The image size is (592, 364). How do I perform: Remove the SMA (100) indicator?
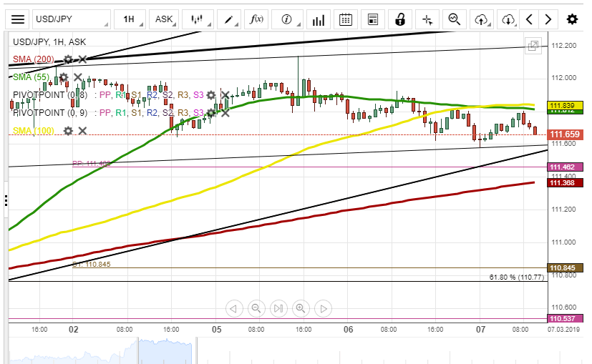coord(82,130)
